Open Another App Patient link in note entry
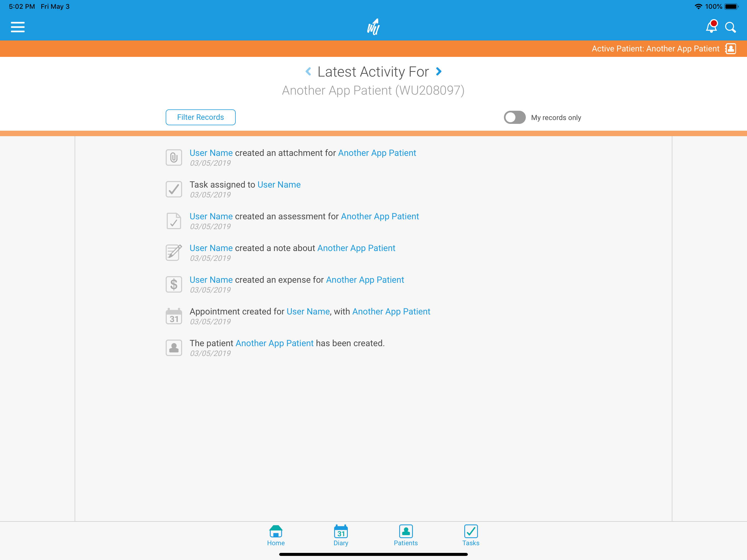The width and height of the screenshot is (747, 560). click(x=356, y=248)
